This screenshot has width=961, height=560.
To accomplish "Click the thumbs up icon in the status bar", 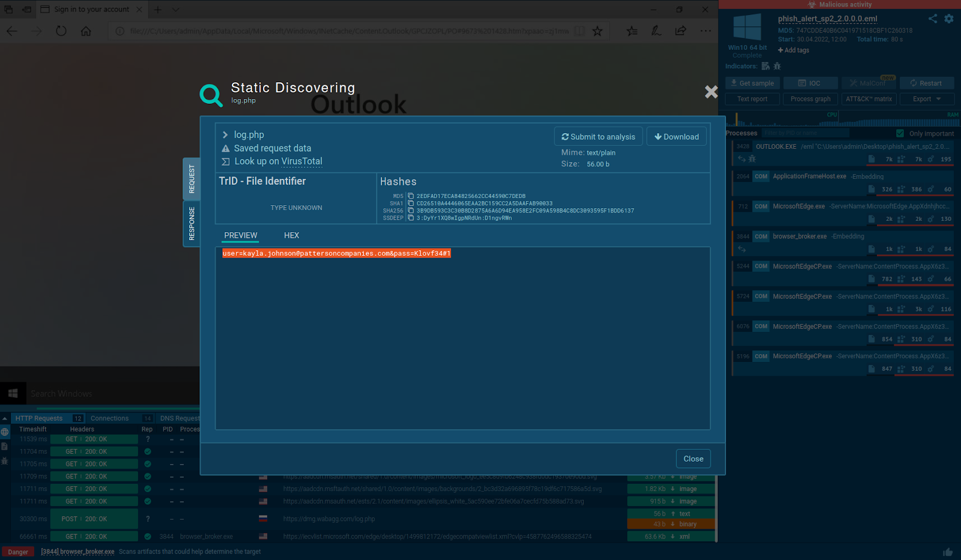I will [948, 552].
